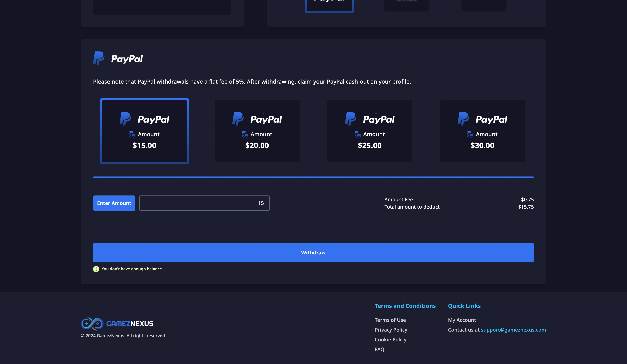Click the blue Withdraw button

point(313,253)
